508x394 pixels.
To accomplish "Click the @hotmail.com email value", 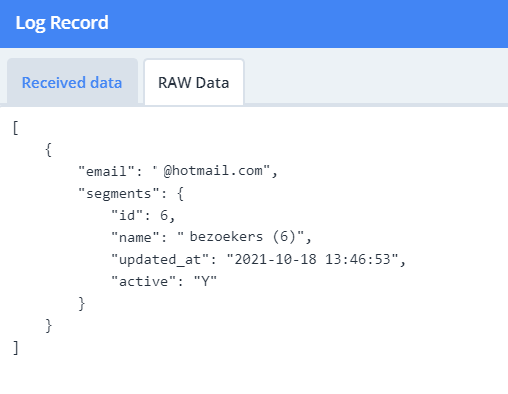I will pyautogui.click(x=215, y=171).
